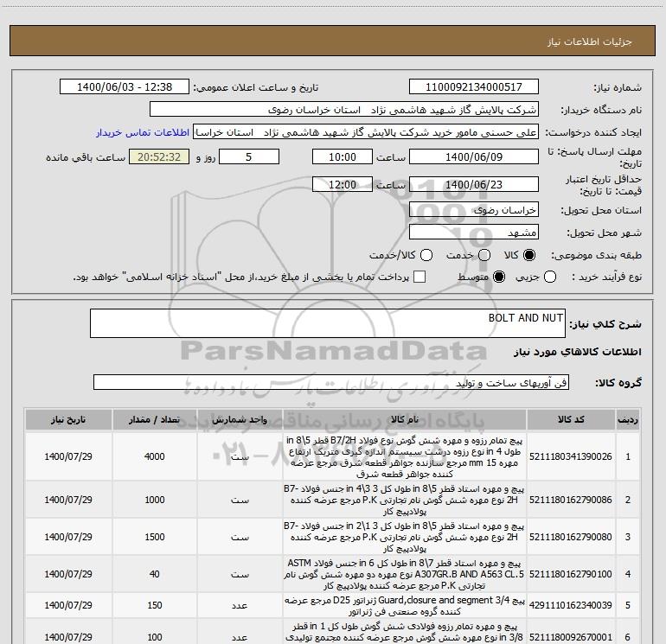Select item code 5211180162790086

[x=571, y=501]
